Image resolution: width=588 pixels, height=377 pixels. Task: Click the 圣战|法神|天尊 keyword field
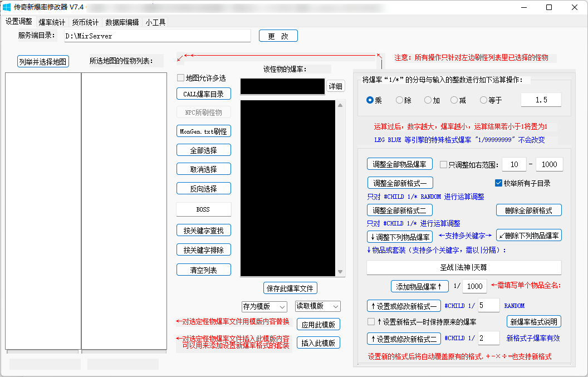[x=464, y=267]
